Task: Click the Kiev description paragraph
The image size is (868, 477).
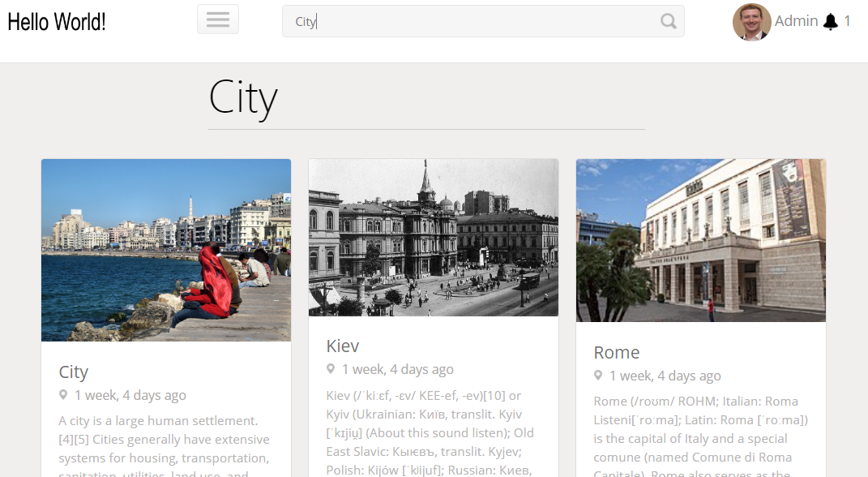Action: pyautogui.click(x=430, y=432)
